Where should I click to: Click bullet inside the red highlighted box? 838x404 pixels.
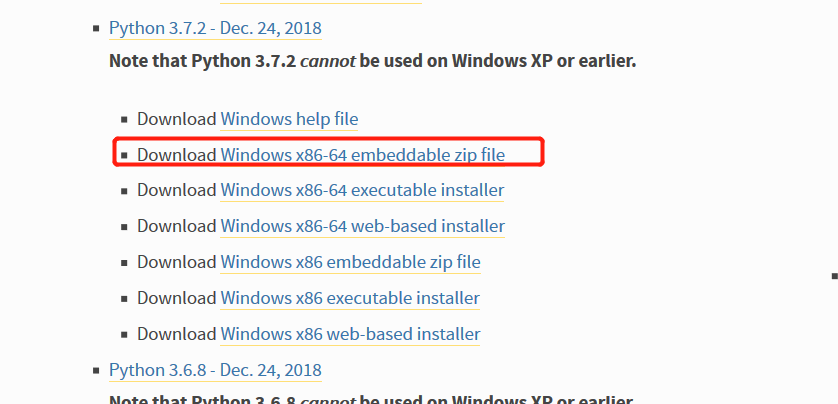124,156
